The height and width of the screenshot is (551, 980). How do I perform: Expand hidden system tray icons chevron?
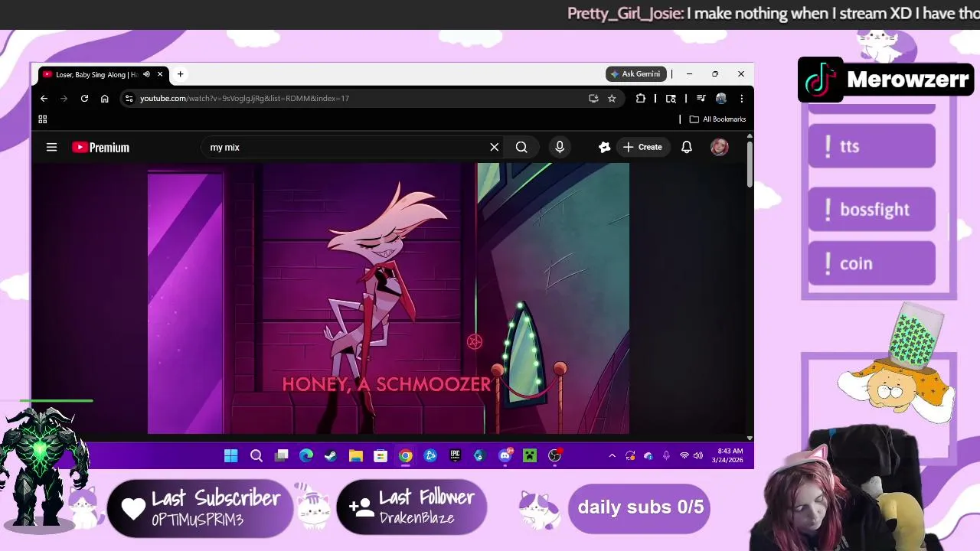tap(612, 456)
